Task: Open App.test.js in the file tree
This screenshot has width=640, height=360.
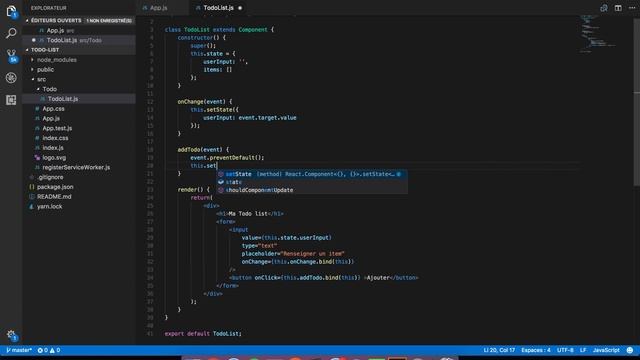Action: point(79,128)
